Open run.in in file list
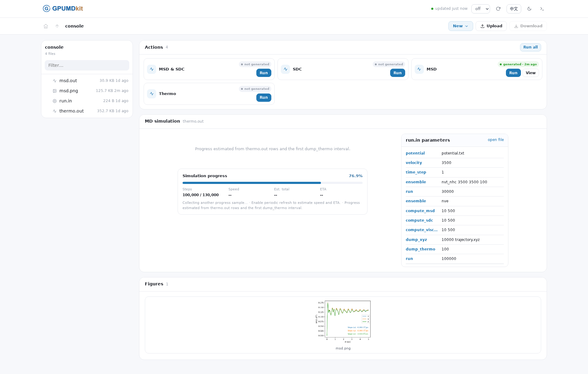Viewport: 588px width, 374px height. point(87,101)
